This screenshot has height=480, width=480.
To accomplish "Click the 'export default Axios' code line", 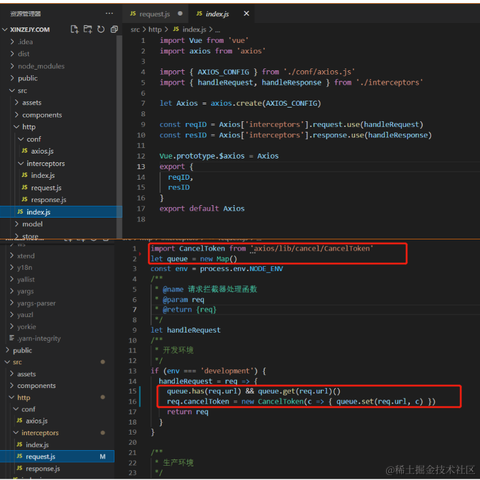I will [202, 209].
